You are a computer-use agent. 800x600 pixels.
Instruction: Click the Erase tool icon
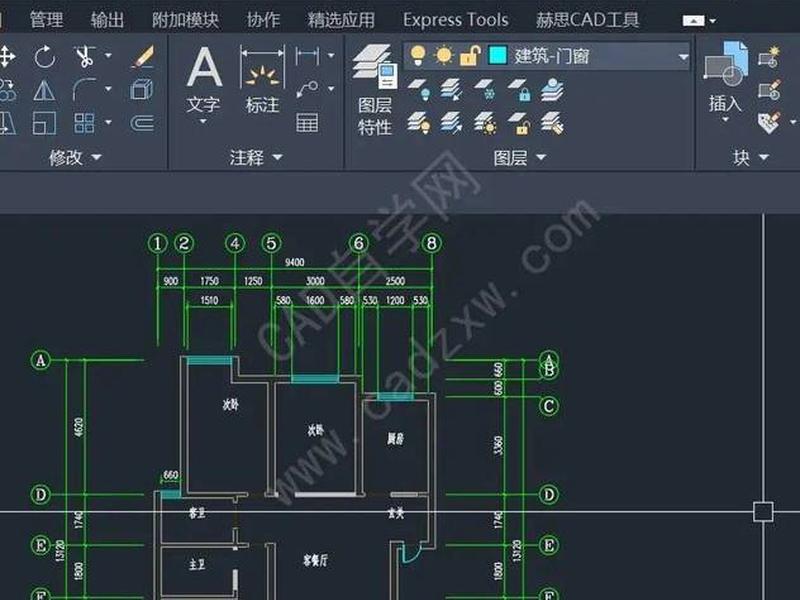pos(142,56)
